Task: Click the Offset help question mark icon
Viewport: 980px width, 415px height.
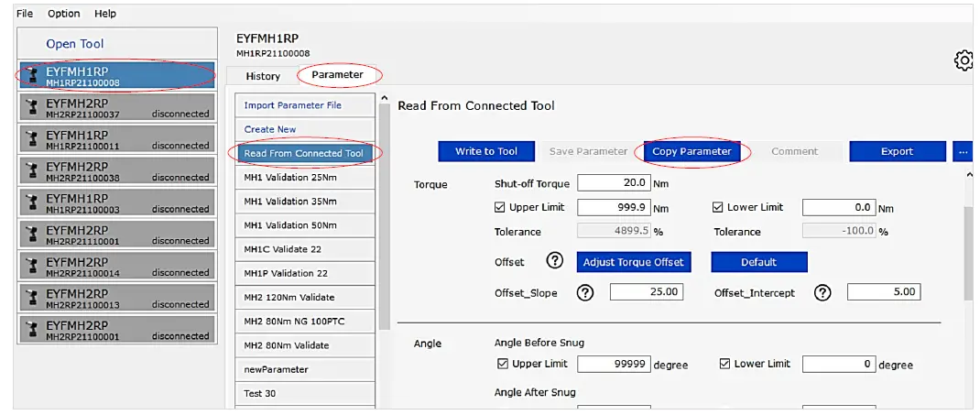Action: click(554, 261)
